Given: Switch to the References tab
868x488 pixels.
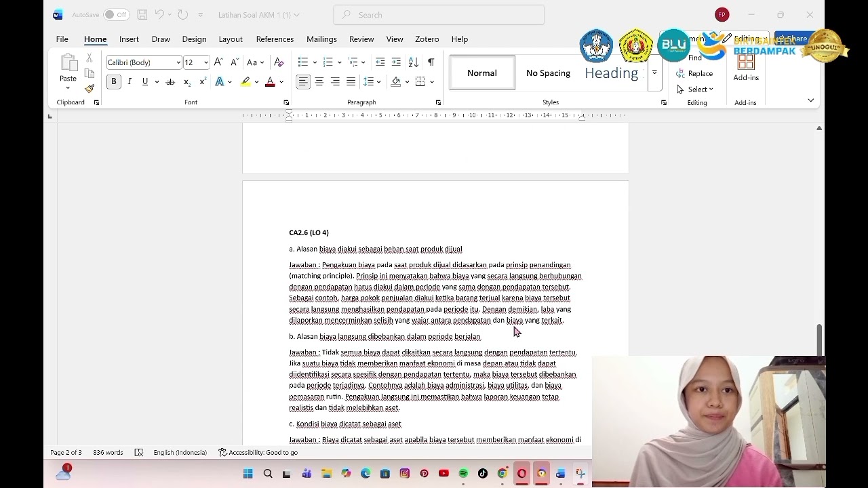Looking at the screenshot, I should (275, 39).
